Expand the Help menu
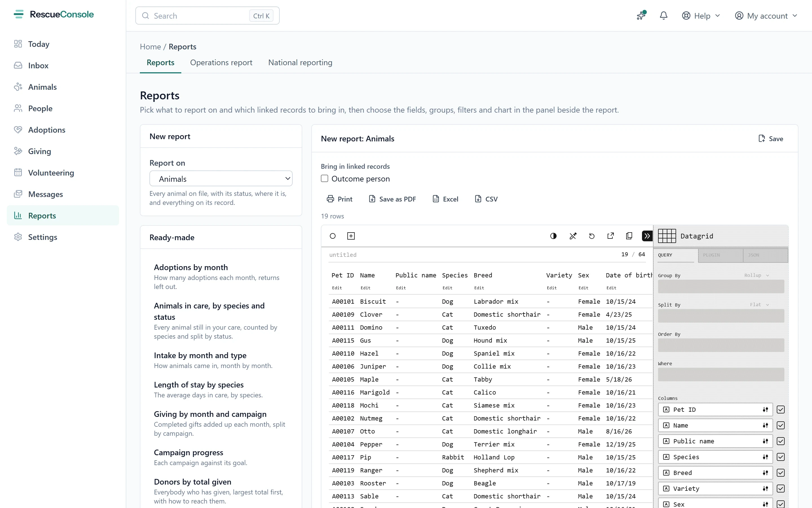Screen dimensions: 812x508 coord(701,16)
